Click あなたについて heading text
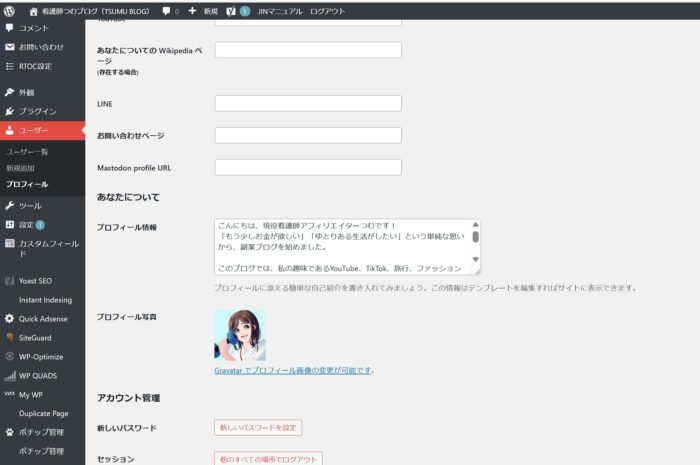The image size is (700, 465). (x=128, y=197)
